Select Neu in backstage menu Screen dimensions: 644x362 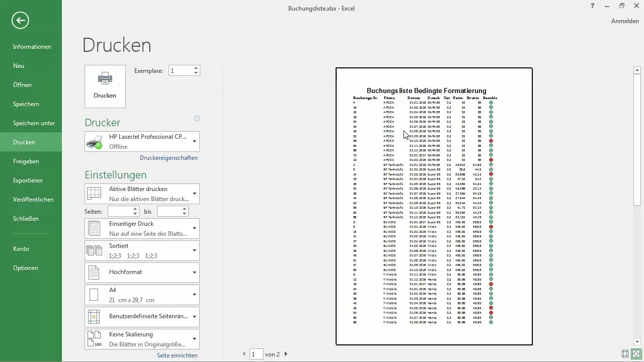(31, 66)
